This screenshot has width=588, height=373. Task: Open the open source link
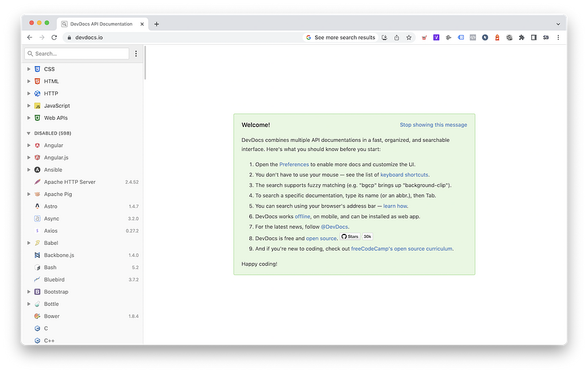click(x=321, y=239)
